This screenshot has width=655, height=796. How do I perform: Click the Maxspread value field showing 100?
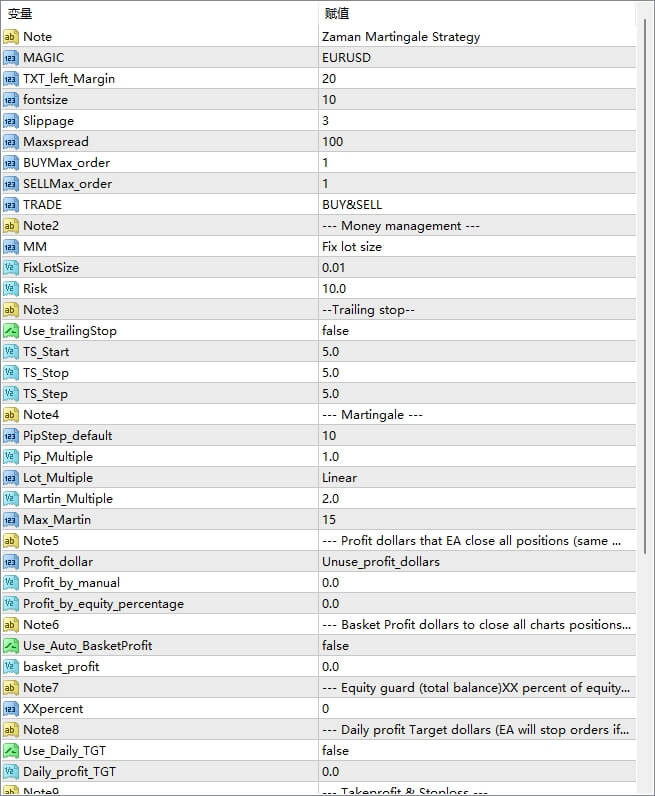(333, 142)
